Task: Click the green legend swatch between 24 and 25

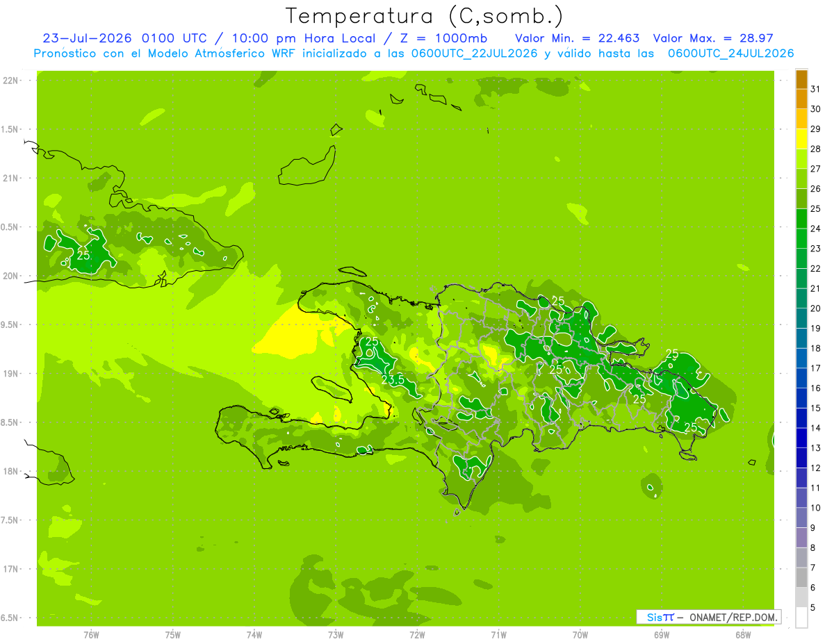Action: click(x=801, y=219)
